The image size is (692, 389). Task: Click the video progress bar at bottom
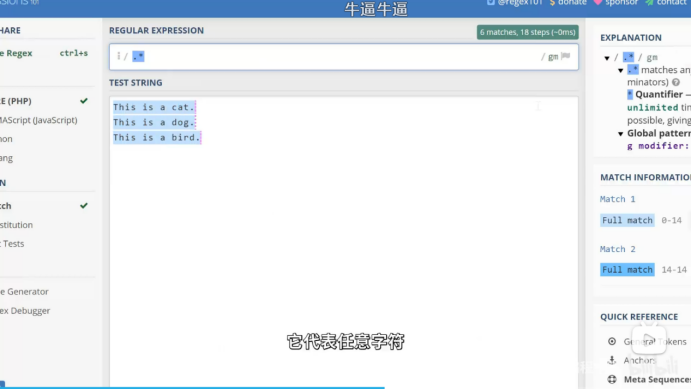coord(346,387)
